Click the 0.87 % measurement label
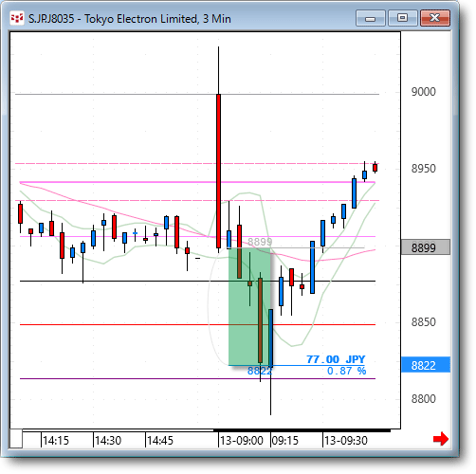This screenshot has height=474, width=476. pos(346,371)
